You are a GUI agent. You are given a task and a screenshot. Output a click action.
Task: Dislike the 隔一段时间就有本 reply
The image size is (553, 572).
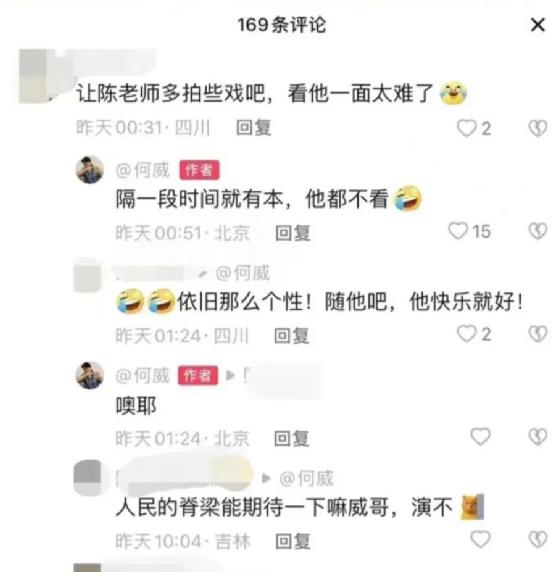pyautogui.click(x=538, y=231)
